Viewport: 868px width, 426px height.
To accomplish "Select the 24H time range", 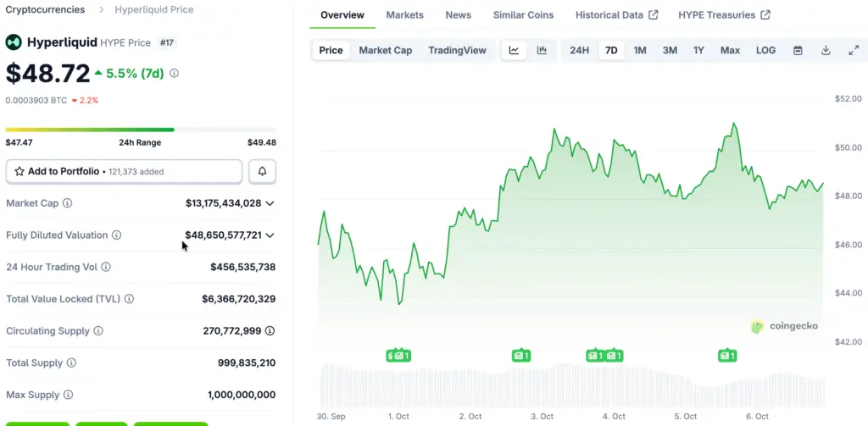I will point(579,51).
